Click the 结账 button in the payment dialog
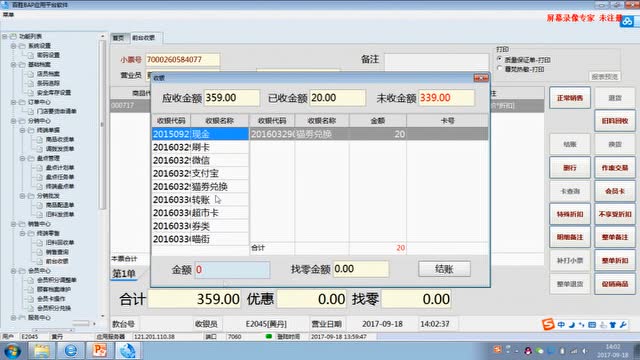640x360 pixels. 444,269
